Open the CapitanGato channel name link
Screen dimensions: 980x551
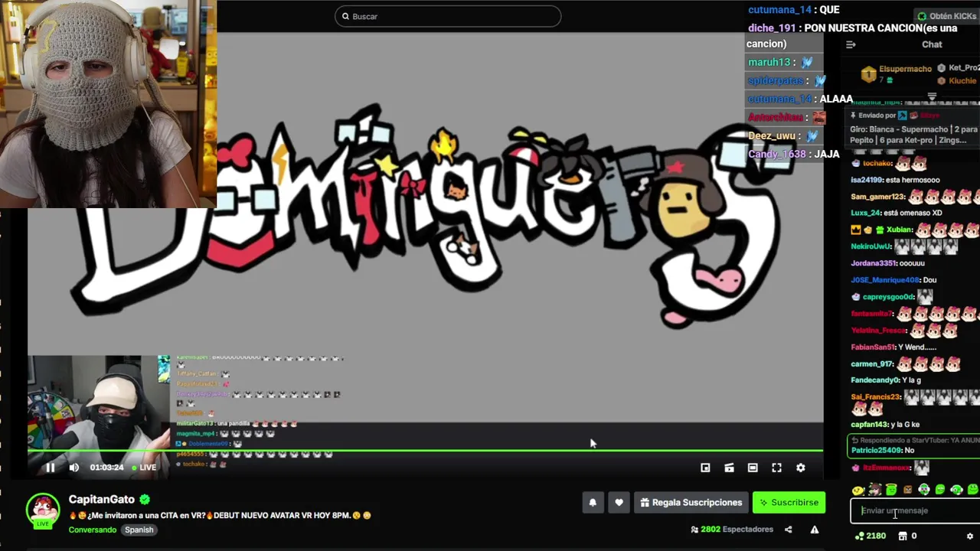[102, 499]
